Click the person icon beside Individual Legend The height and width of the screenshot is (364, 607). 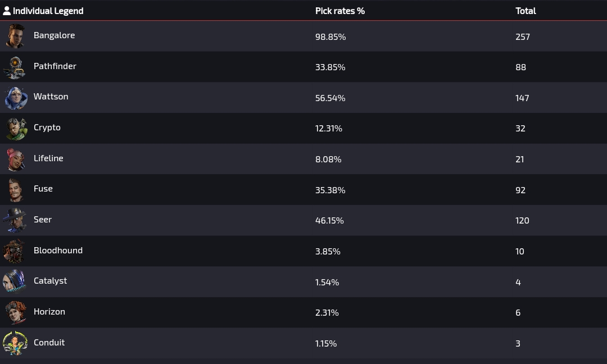pos(7,11)
